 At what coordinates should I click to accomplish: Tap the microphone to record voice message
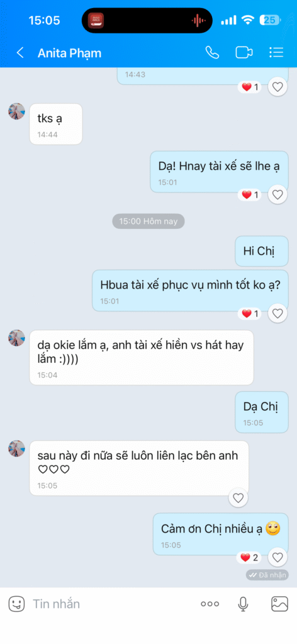[243, 604]
